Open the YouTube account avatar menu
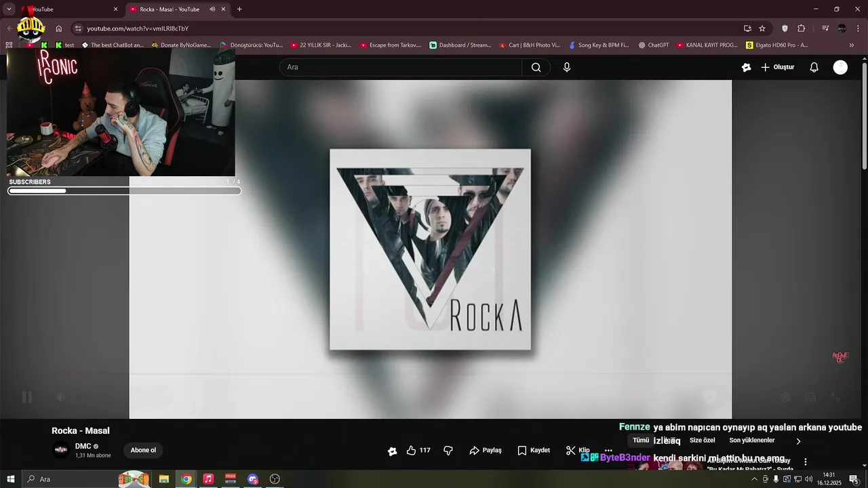Viewport: 868px width, 488px height. point(840,67)
